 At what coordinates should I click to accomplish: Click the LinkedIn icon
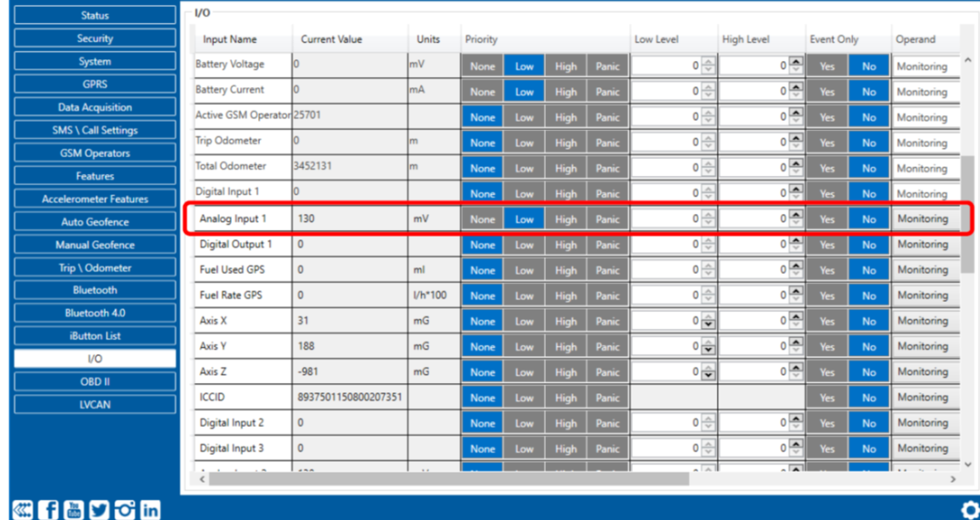(150, 509)
